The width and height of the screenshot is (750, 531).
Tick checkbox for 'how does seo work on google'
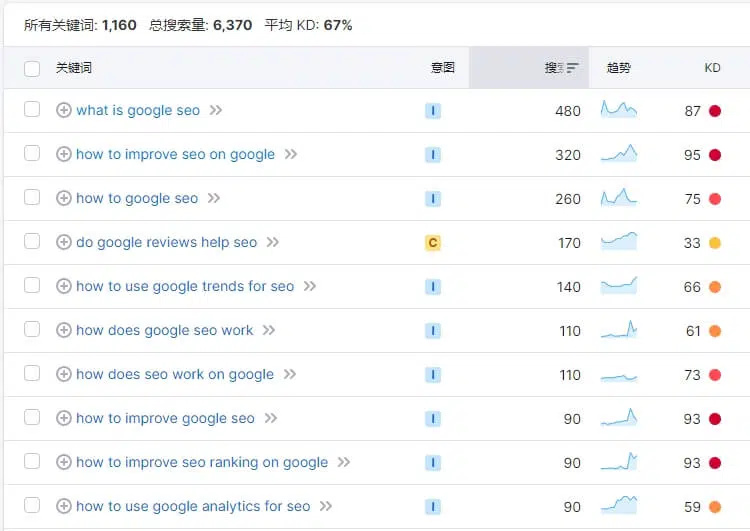click(32, 373)
